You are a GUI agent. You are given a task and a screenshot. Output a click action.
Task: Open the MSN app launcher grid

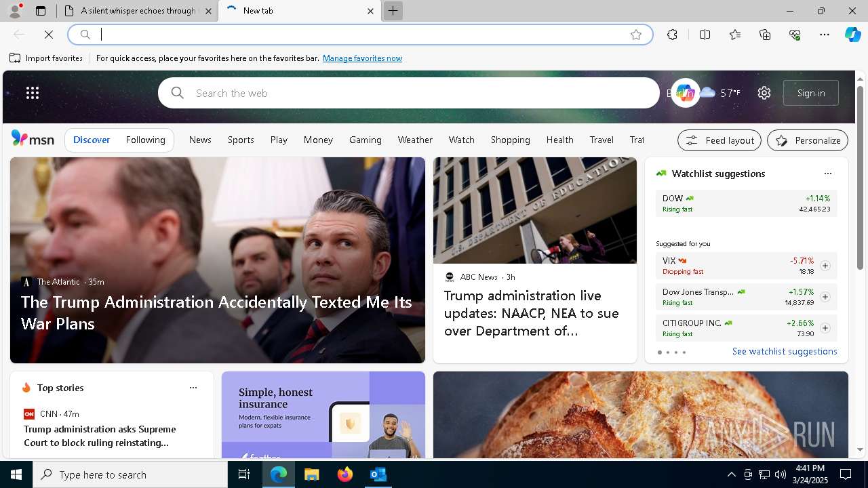[33, 93]
